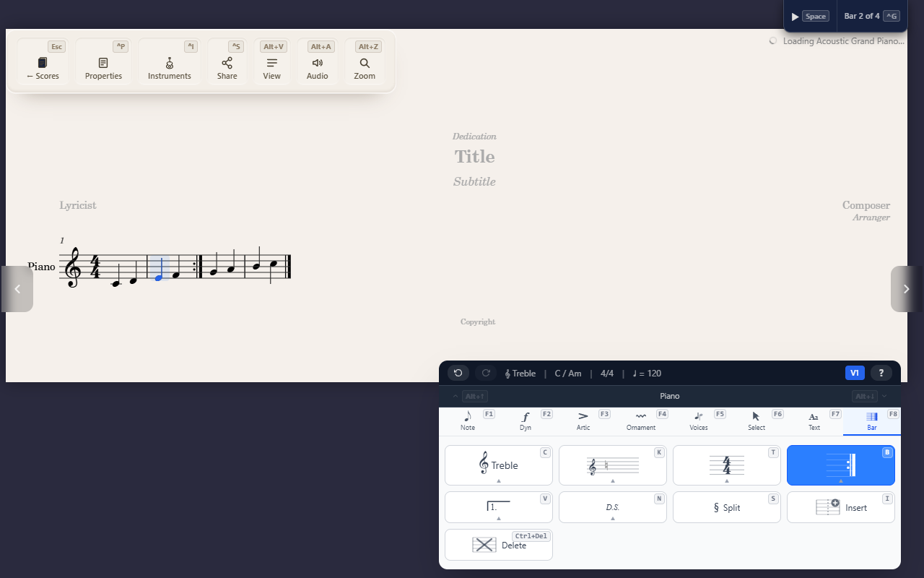This screenshot has width=924, height=578.
Task: Open the Zoom tool
Action: [x=365, y=62]
